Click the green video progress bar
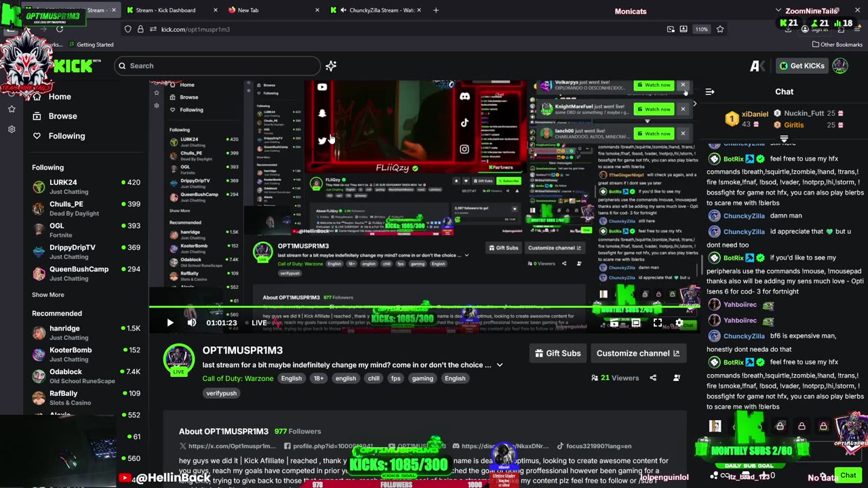The height and width of the screenshot is (488, 868). [426, 307]
